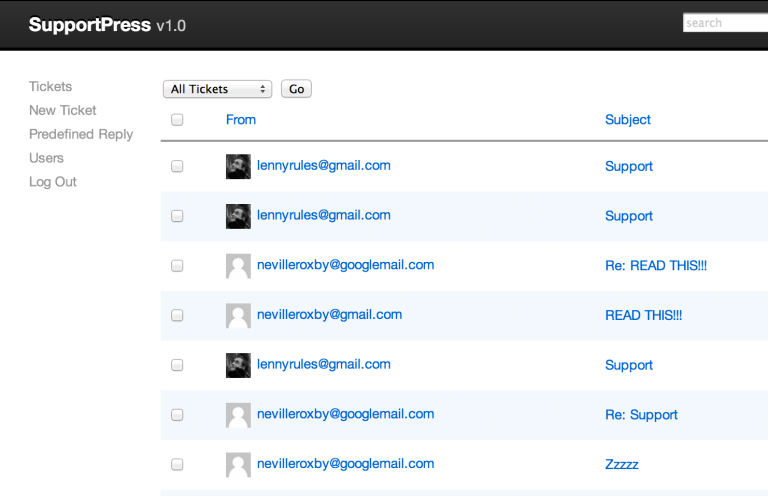
Task: Open New Ticket in sidebar
Action: [x=63, y=110]
